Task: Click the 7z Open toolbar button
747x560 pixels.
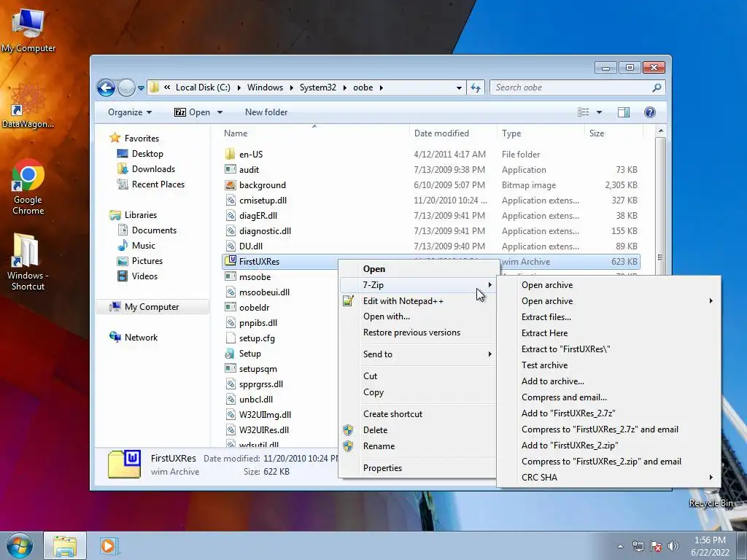Action: pyautogui.click(x=193, y=112)
